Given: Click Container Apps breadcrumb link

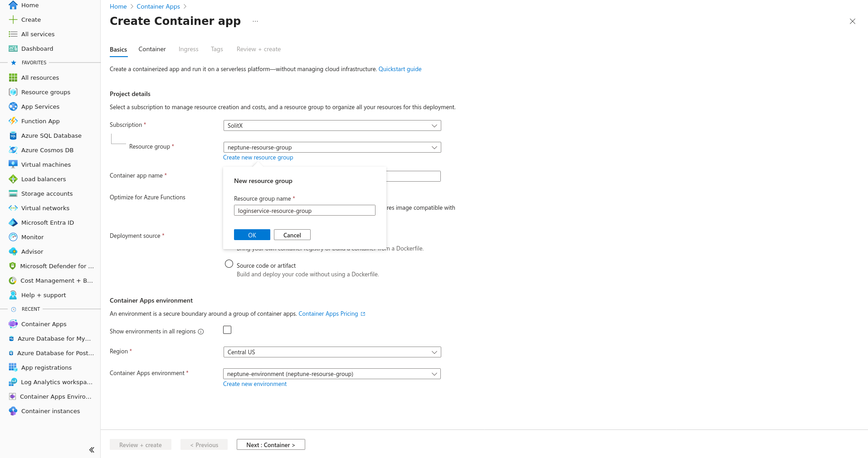Looking at the screenshot, I should [x=158, y=6].
